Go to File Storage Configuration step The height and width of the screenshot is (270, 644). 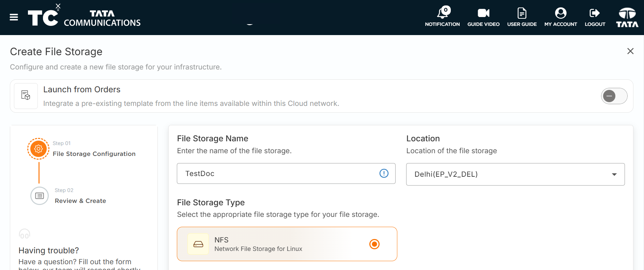(x=94, y=154)
